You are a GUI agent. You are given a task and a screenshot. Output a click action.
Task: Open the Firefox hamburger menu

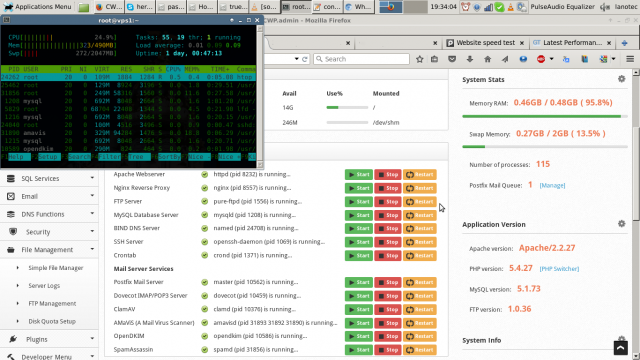click(630, 59)
